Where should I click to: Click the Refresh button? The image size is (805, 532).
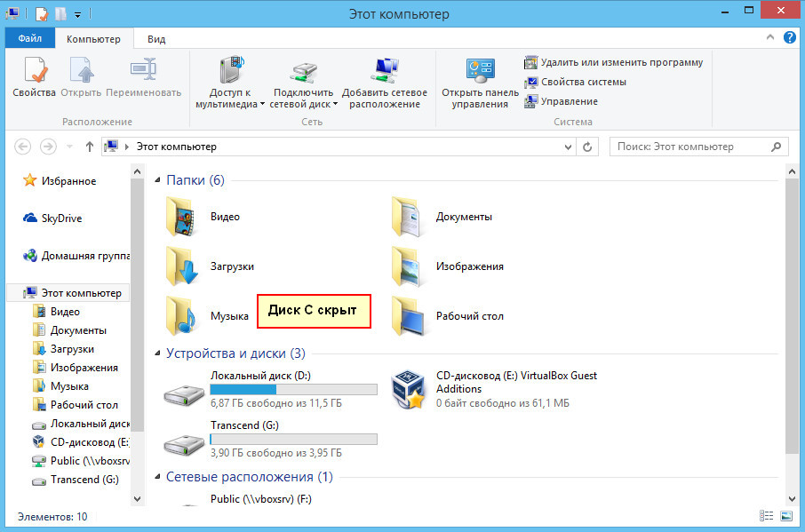587,147
